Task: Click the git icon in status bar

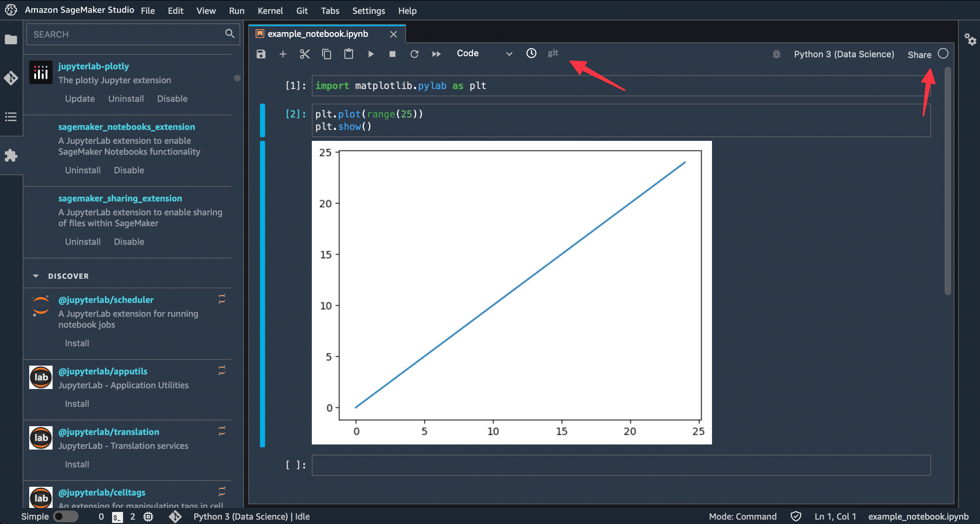Action: (175, 516)
